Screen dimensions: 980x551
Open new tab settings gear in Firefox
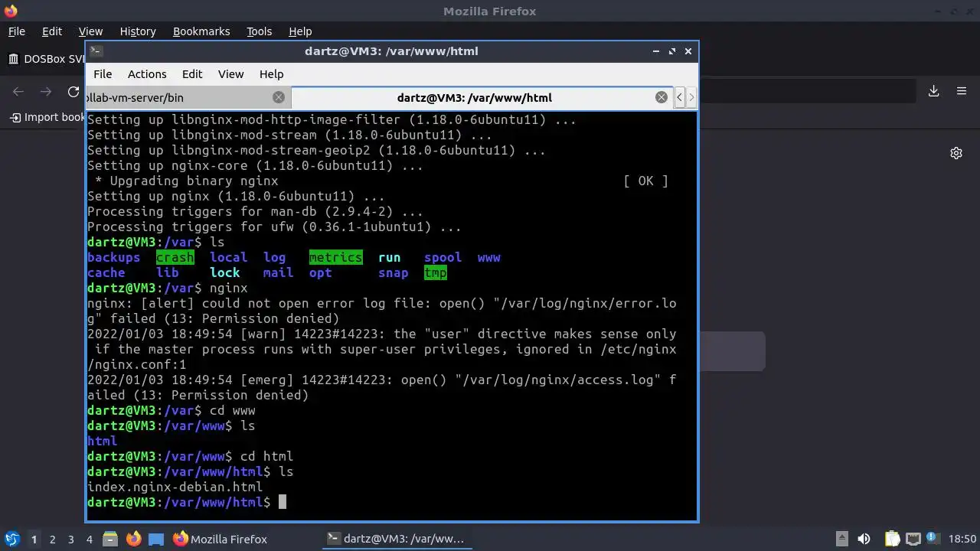pos(956,153)
